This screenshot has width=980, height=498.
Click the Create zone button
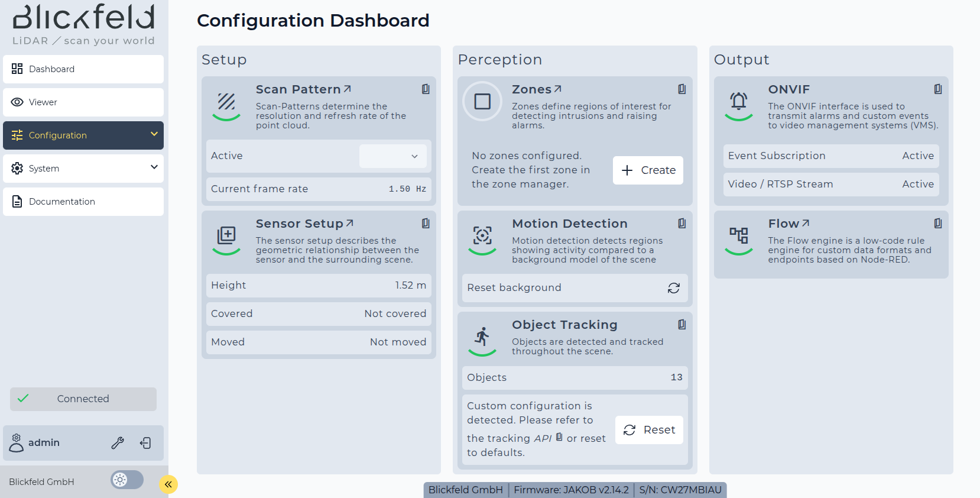[x=648, y=170]
